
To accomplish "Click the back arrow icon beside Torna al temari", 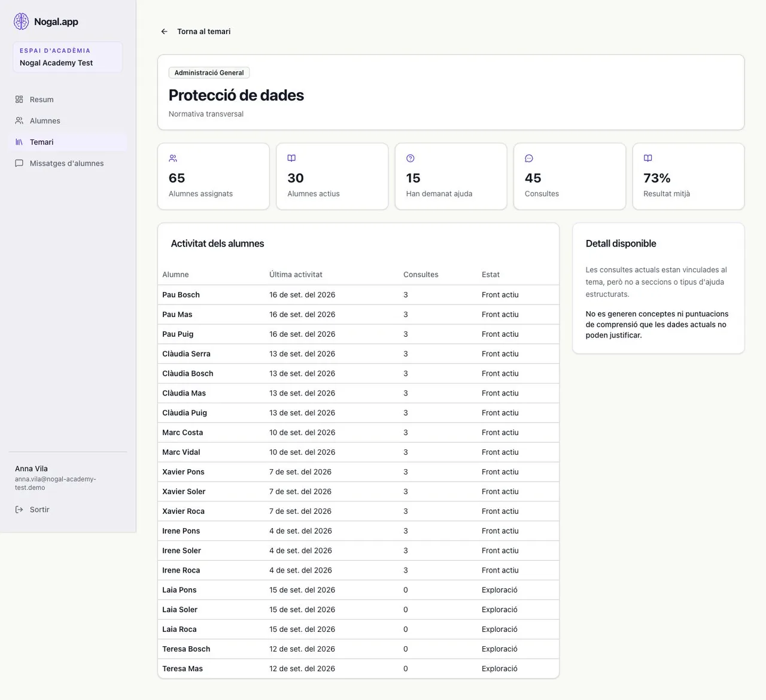I will point(164,32).
